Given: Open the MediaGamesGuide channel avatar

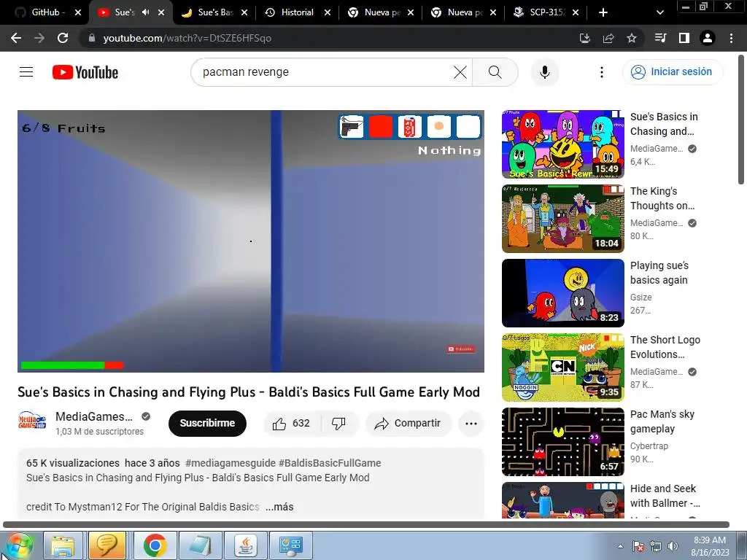Looking at the screenshot, I should (32, 422).
